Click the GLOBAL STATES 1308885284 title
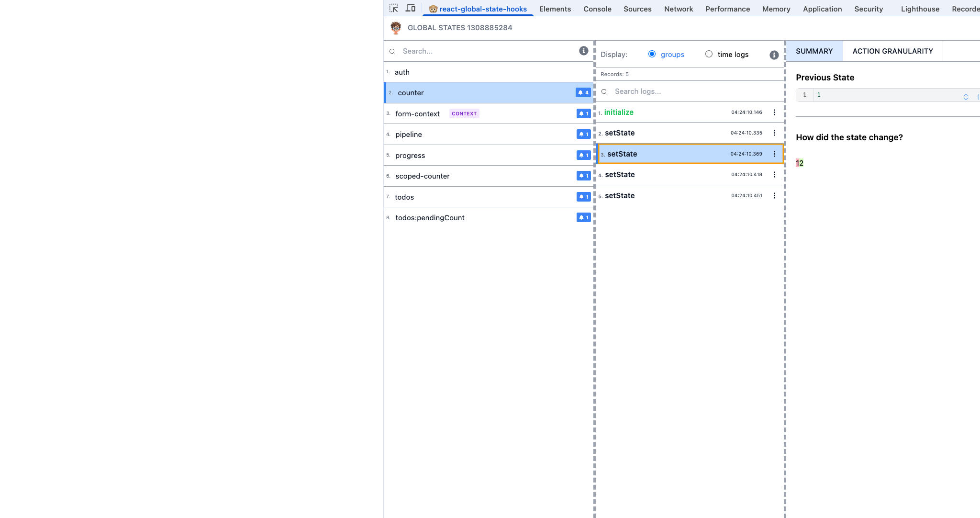Image resolution: width=980 pixels, height=518 pixels. (460, 28)
